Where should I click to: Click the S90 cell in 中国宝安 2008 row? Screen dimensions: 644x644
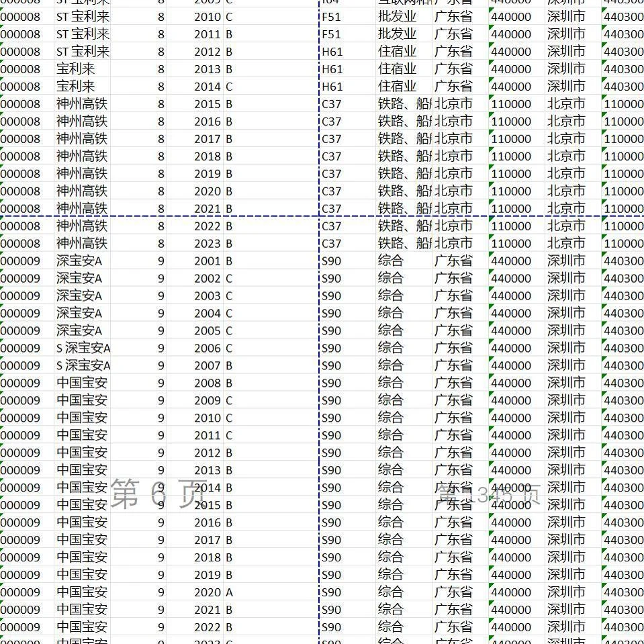[x=347, y=383]
